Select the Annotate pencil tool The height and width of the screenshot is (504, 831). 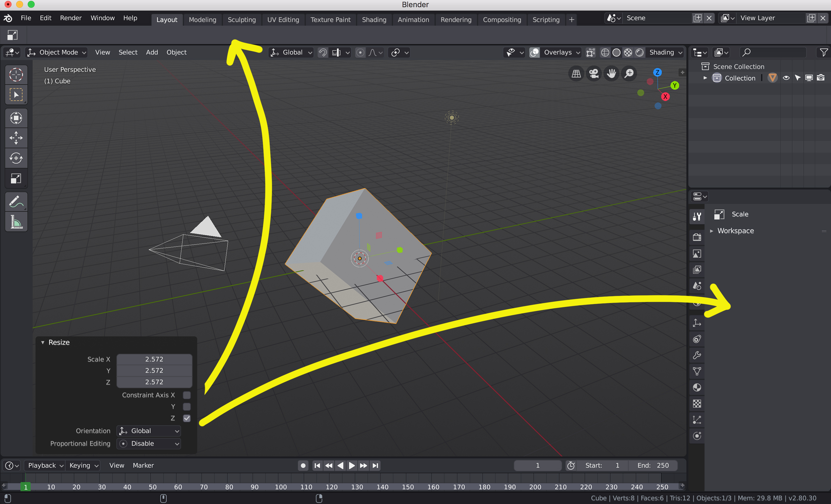(x=16, y=201)
